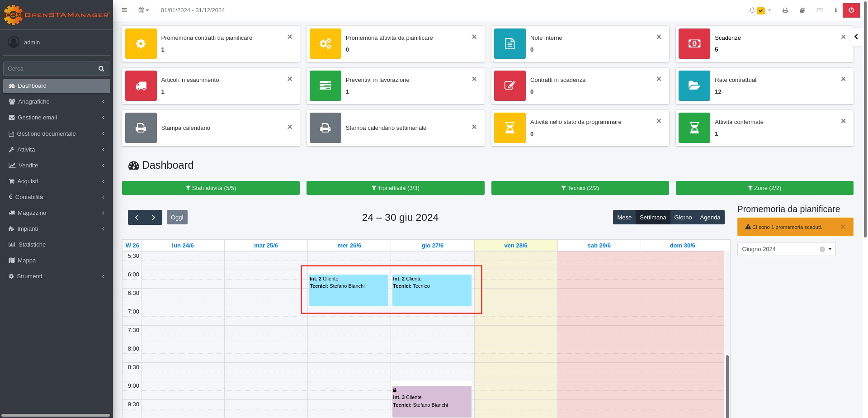Click the Rate contrattuali folder icon
This screenshot has width=868, height=418.
[694, 85]
